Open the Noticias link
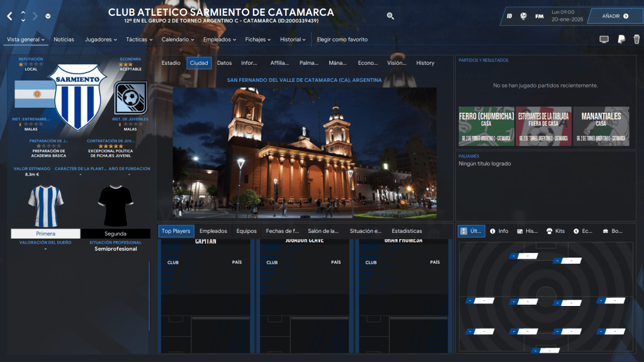The width and height of the screenshot is (644, 362). click(64, 40)
